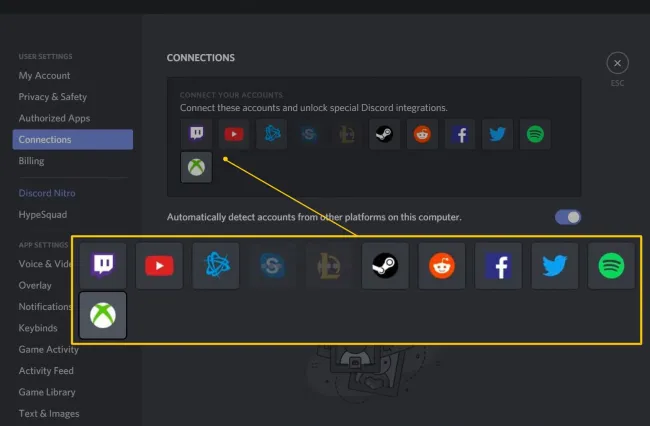The height and width of the screenshot is (426, 650).
Task: Select the Connections sidebar item
Action: (73, 139)
